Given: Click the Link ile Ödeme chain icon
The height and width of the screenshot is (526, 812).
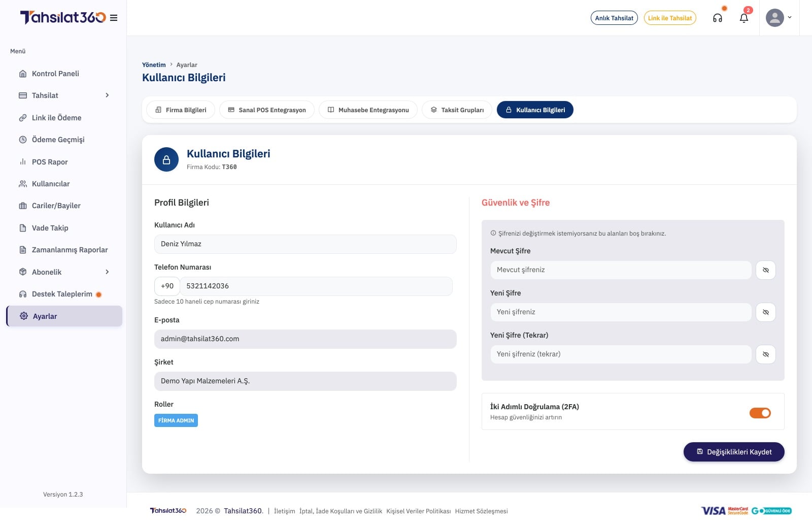Looking at the screenshot, I should pos(23,118).
